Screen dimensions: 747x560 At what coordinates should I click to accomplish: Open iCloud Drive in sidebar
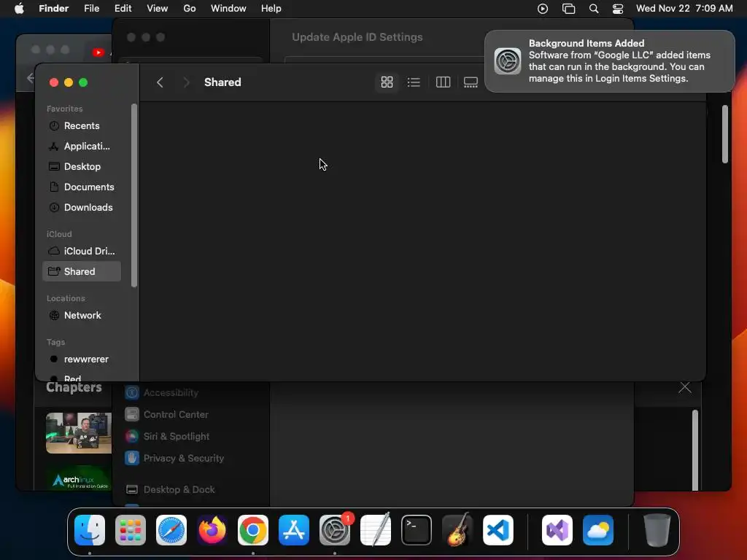click(x=82, y=251)
